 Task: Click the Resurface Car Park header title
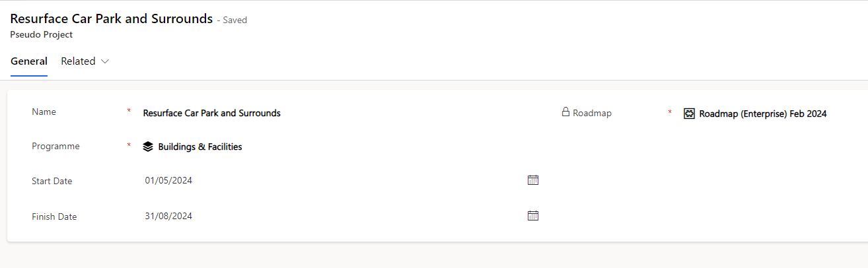(x=112, y=18)
